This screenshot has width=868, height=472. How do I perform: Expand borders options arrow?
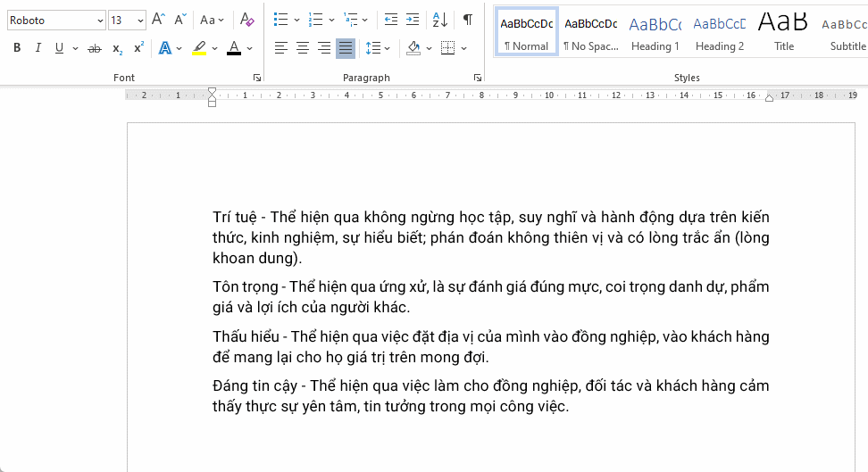pos(463,49)
